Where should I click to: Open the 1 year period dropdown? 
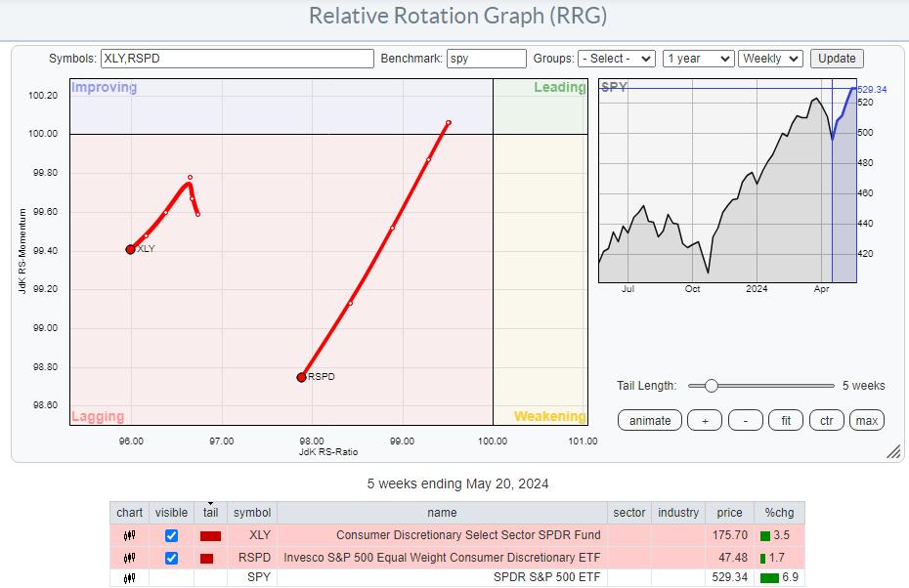point(697,59)
